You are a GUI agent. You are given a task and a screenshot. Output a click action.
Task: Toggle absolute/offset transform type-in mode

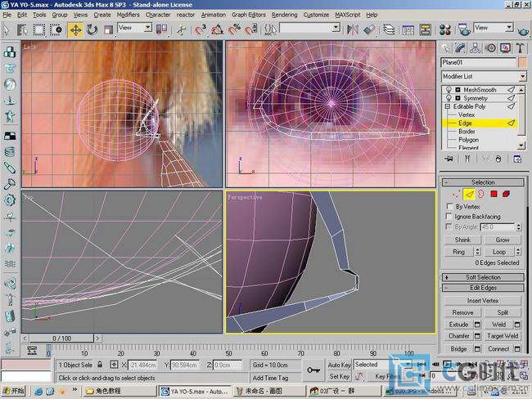click(x=114, y=365)
